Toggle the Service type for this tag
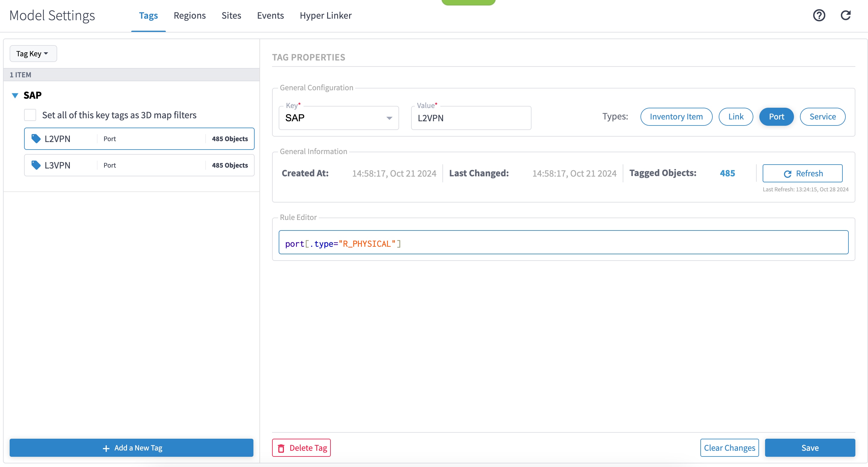This screenshot has height=467, width=868. 823,116
